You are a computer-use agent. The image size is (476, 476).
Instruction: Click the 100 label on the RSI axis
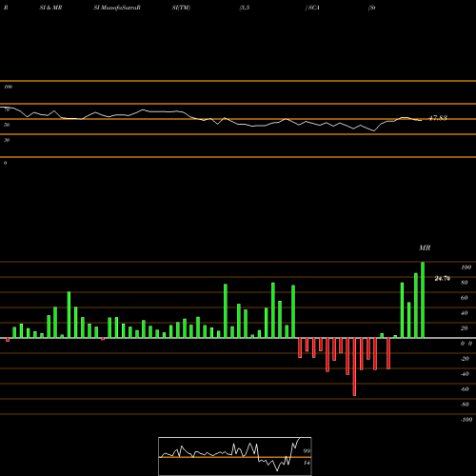[9, 87]
